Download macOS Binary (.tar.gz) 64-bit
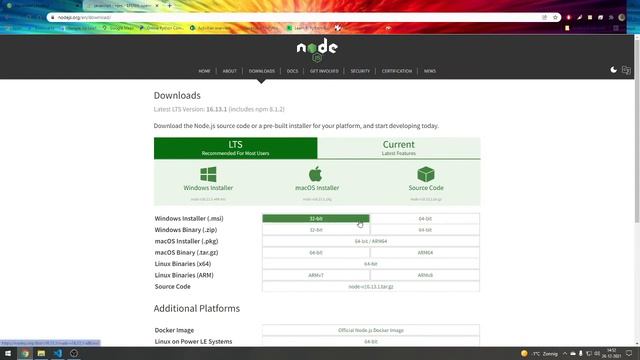The image size is (640, 360). (316, 253)
